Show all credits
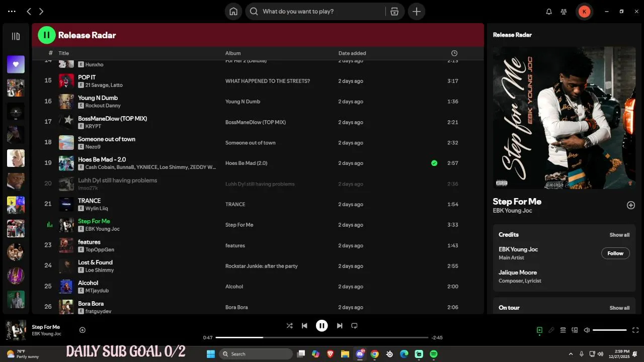The image size is (644, 362). tap(619, 235)
